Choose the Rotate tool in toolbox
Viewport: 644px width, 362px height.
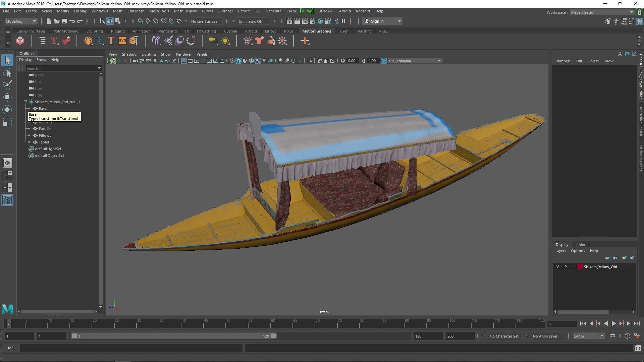coord(7,110)
